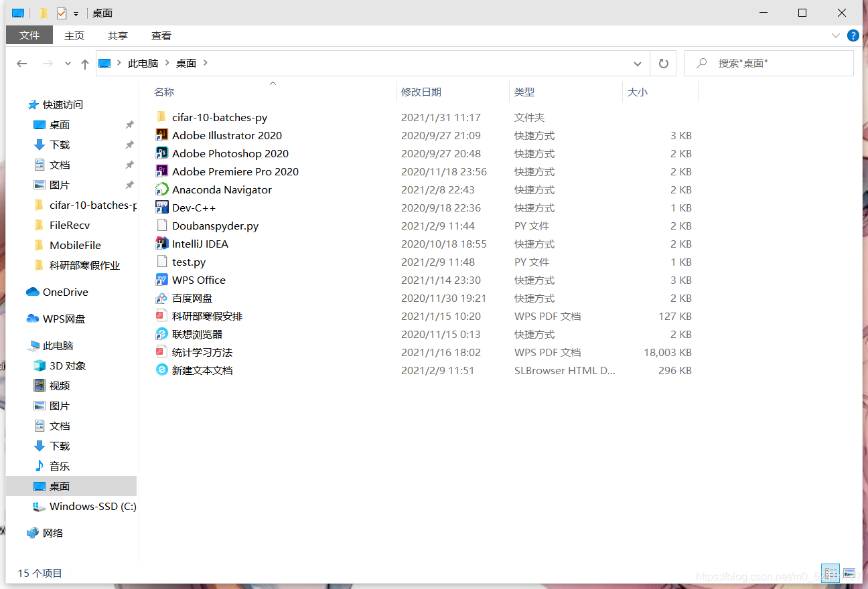Select Windows-SSD (C:) drive
This screenshot has width=868, height=589.
click(92, 506)
